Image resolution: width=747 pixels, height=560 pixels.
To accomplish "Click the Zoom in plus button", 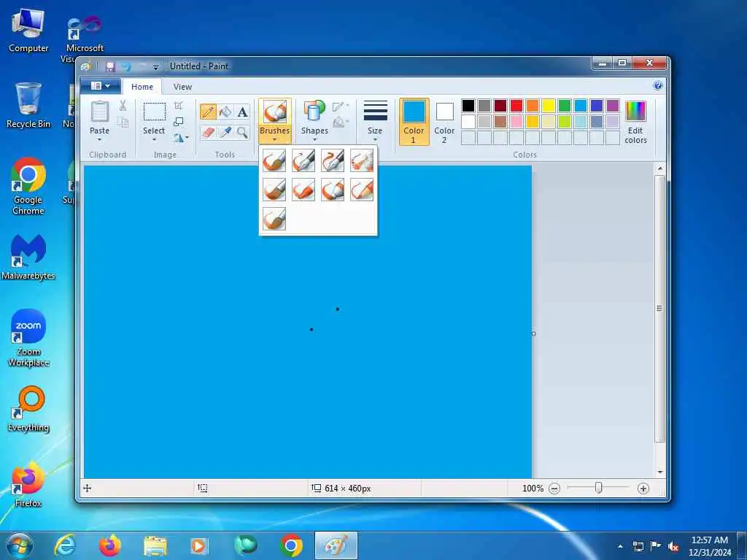I will tap(643, 489).
